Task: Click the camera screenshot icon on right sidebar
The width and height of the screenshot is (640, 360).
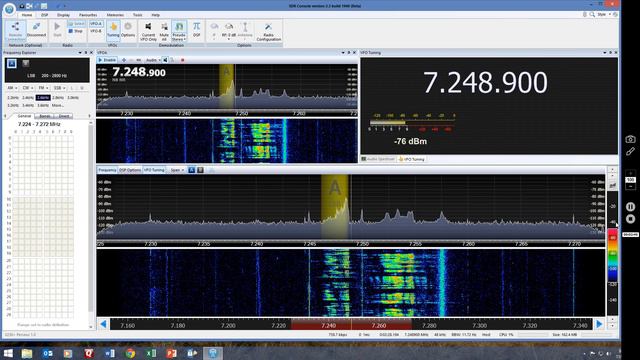Action: point(630,139)
